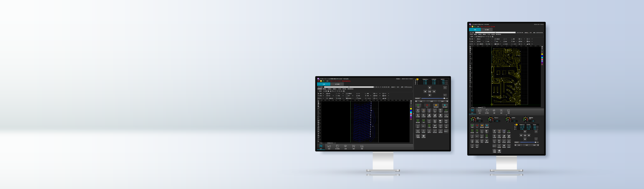Pick cyan layer swatch on landscape monitor
This screenshot has height=189, width=644.
[411, 112]
